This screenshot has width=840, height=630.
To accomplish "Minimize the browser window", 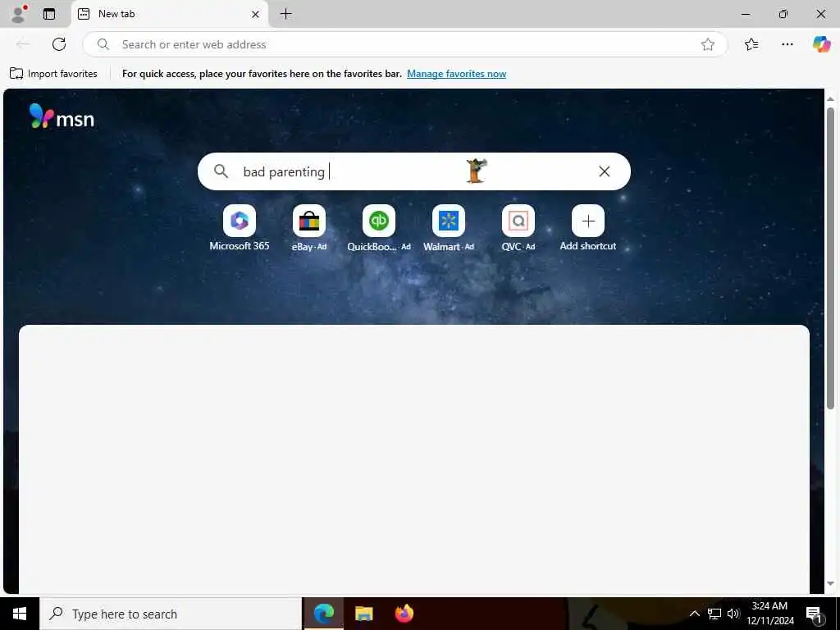I will click(x=746, y=15).
